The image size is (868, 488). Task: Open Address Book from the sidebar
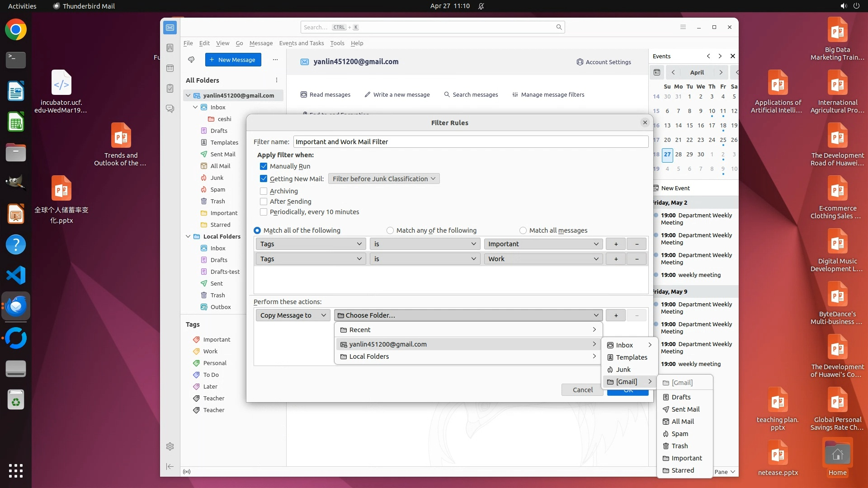tap(170, 48)
